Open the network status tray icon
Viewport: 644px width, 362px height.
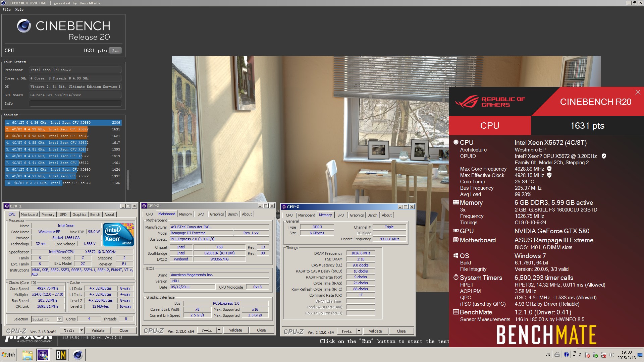(603, 355)
